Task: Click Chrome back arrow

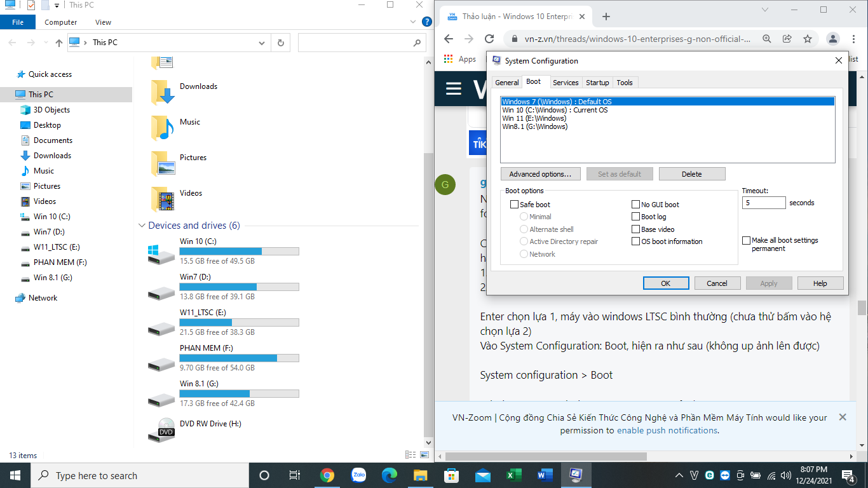Action: point(449,39)
